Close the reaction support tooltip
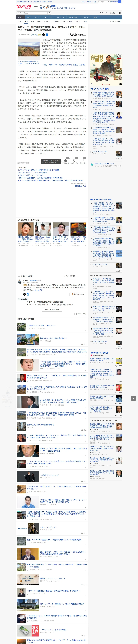The height and width of the screenshot is (644, 138). [x=60, y=160]
